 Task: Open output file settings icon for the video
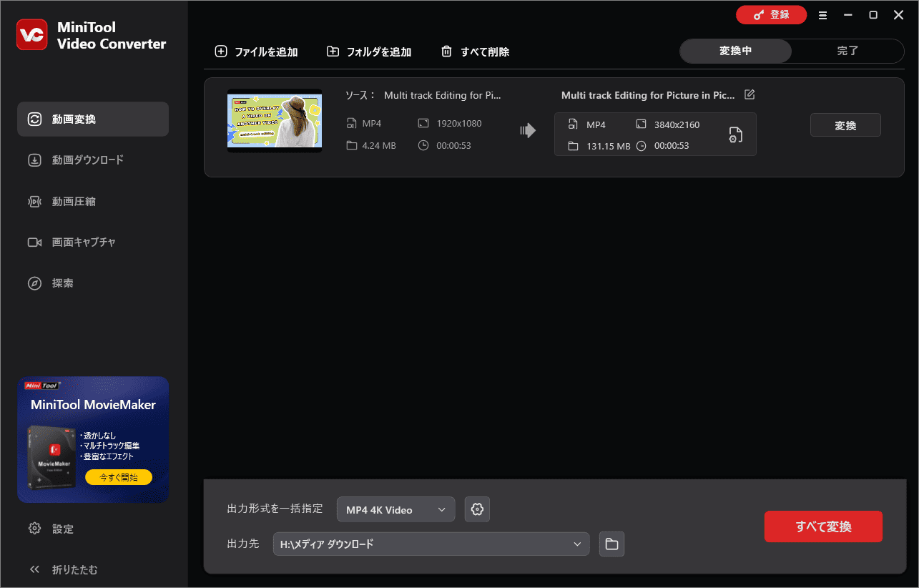(735, 134)
